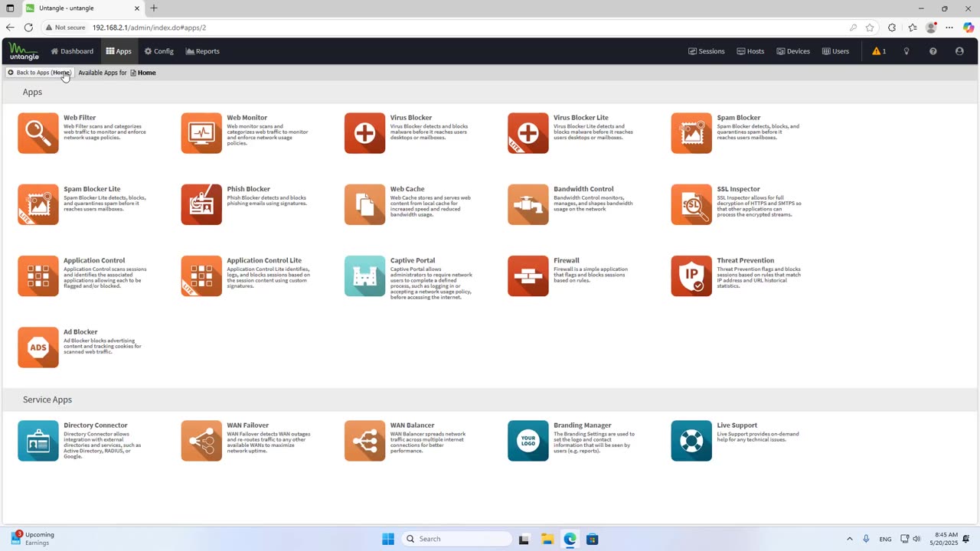Image resolution: width=980 pixels, height=551 pixels.
Task: Open Windows Start menu
Action: [x=387, y=539]
